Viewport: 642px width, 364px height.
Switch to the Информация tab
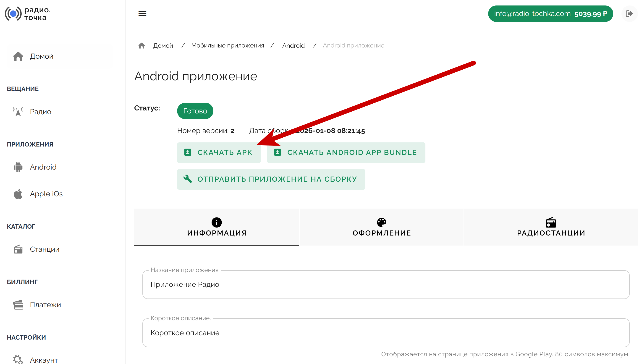coord(217,227)
